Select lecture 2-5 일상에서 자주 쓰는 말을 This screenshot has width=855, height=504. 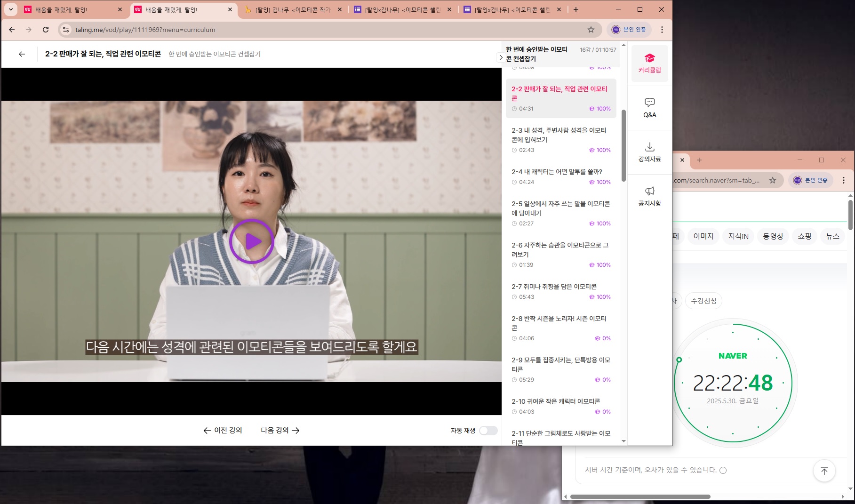(x=561, y=213)
